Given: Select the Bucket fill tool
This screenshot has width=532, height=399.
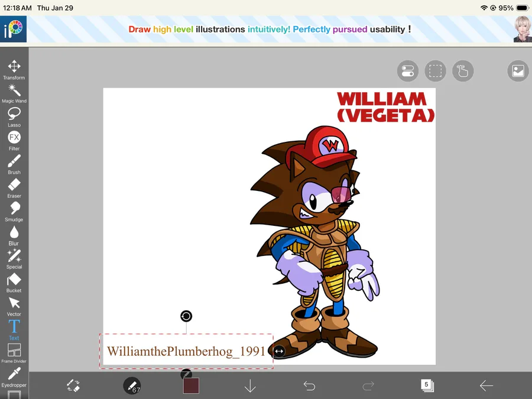Looking at the screenshot, I should point(14,283).
